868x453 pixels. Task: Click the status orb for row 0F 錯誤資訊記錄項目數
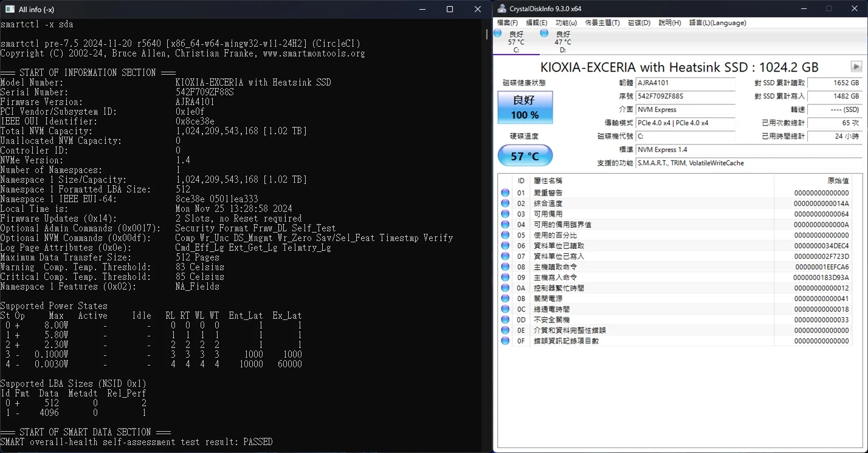pyautogui.click(x=505, y=341)
